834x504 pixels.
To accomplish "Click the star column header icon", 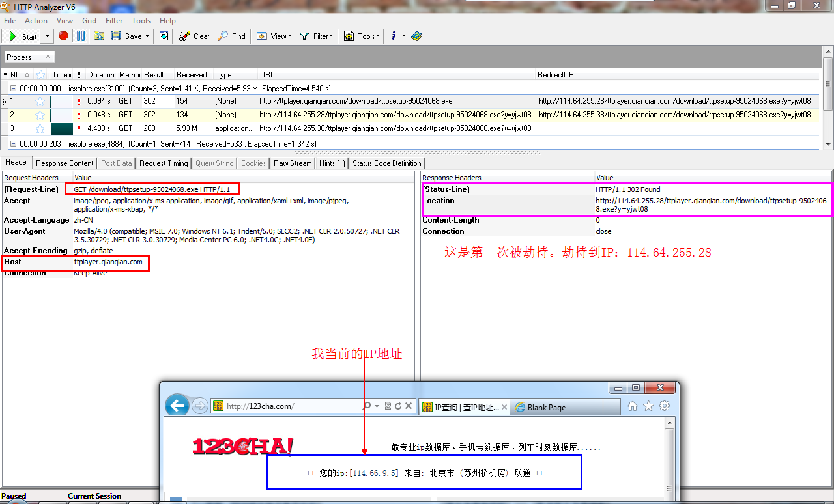I will click(40, 75).
